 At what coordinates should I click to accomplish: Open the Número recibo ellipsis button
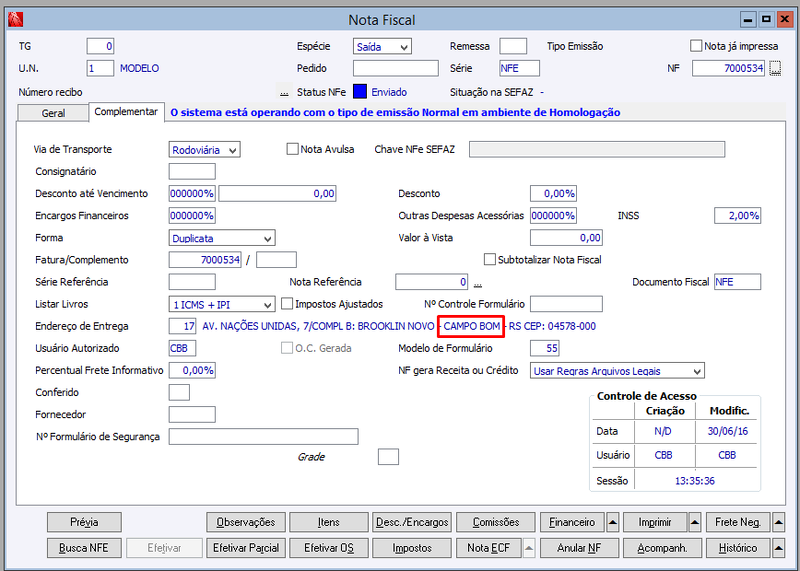tap(284, 92)
